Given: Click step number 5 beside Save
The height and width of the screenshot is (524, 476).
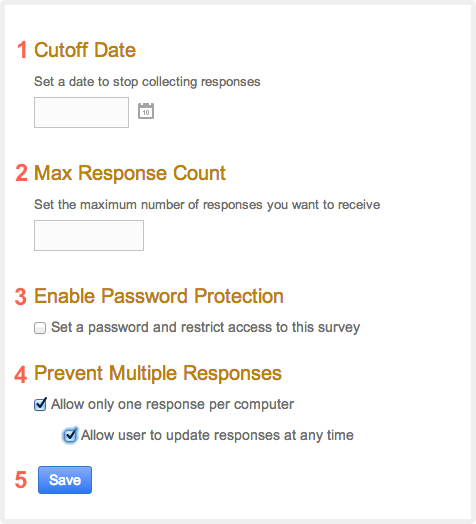Looking at the screenshot, I should click(21, 480).
